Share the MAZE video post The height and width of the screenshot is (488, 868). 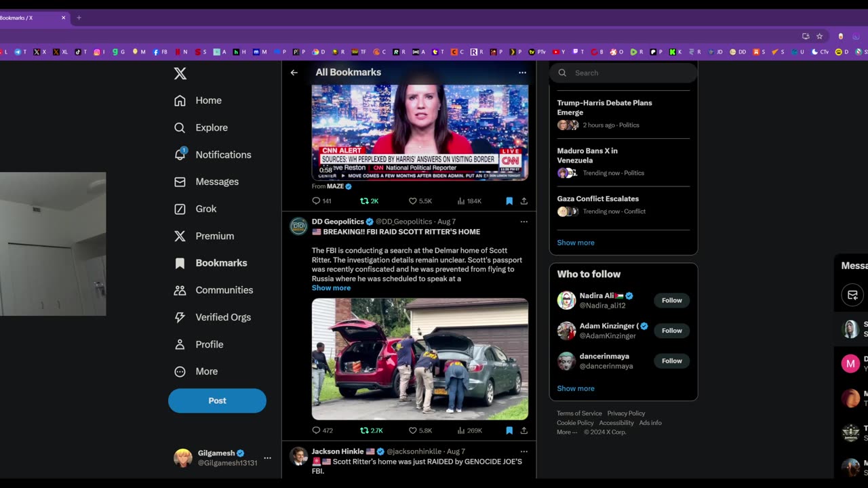coord(524,201)
